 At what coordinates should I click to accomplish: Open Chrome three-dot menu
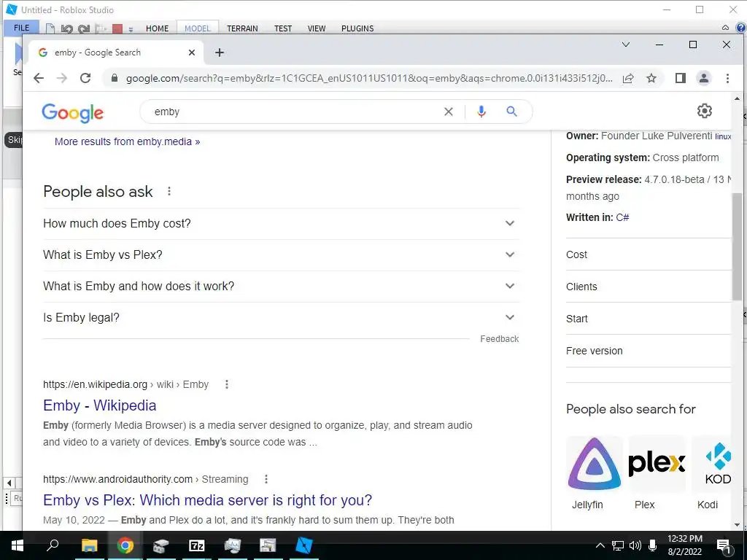pyautogui.click(x=727, y=78)
